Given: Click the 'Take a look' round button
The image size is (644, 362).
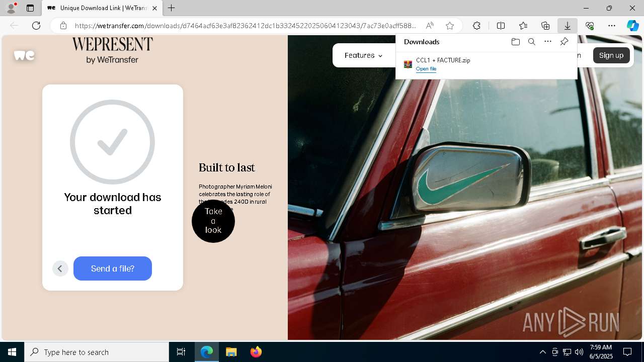Looking at the screenshot, I should (213, 221).
